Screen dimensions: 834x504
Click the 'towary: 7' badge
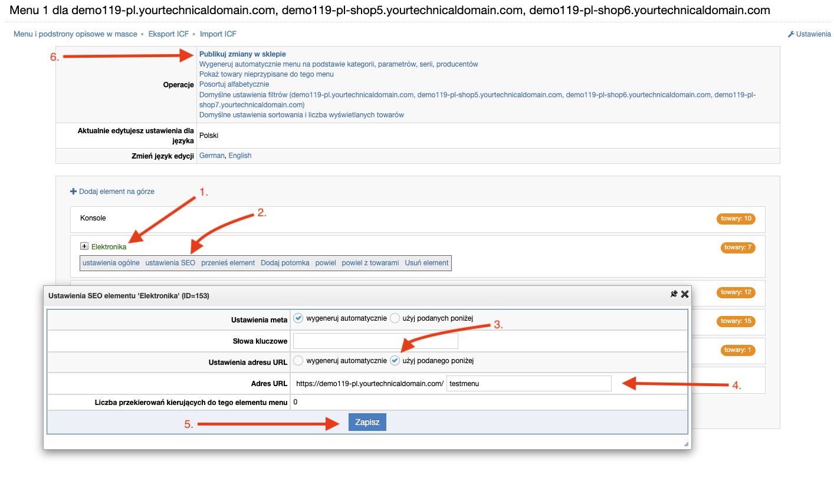click(738, 248)
